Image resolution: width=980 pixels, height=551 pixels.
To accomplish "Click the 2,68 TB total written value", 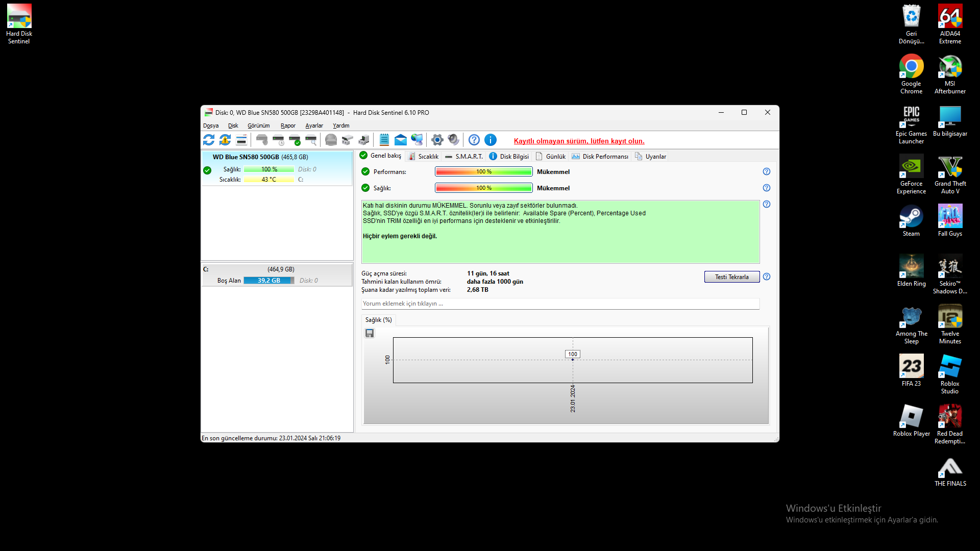I will tap(478, 290).
